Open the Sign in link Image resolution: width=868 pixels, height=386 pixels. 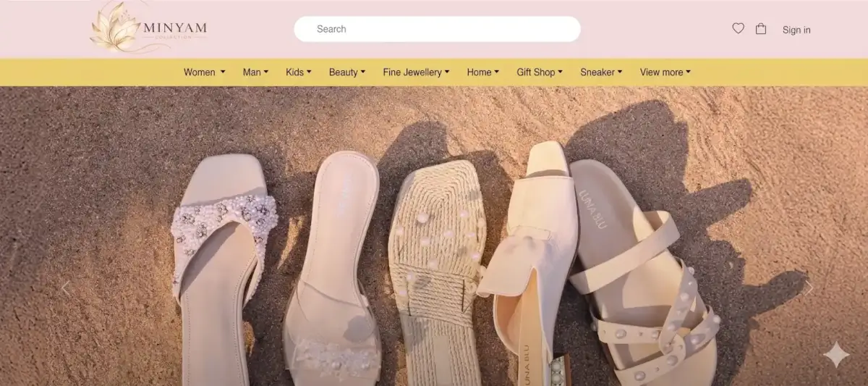click(796, 30)
